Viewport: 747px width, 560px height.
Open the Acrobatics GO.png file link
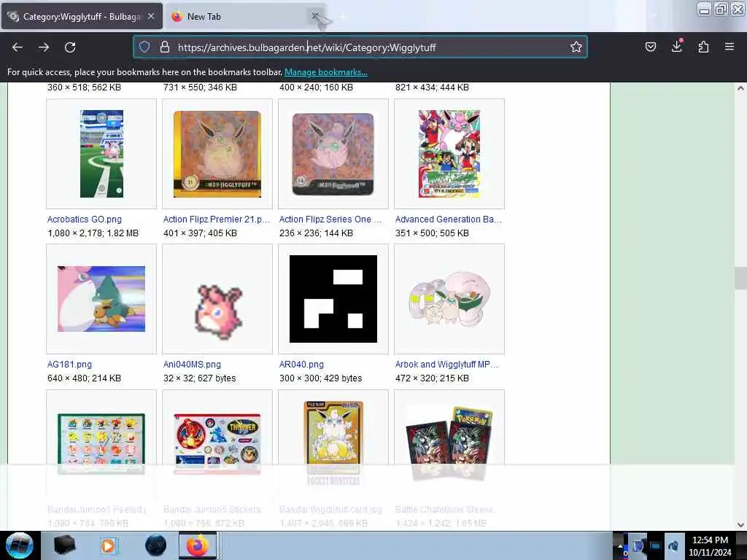coord(85,219)
